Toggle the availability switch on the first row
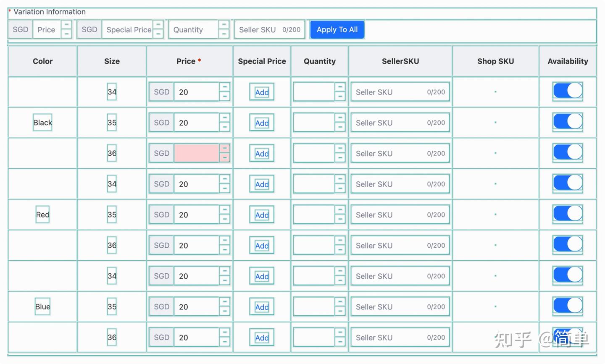 568,91
